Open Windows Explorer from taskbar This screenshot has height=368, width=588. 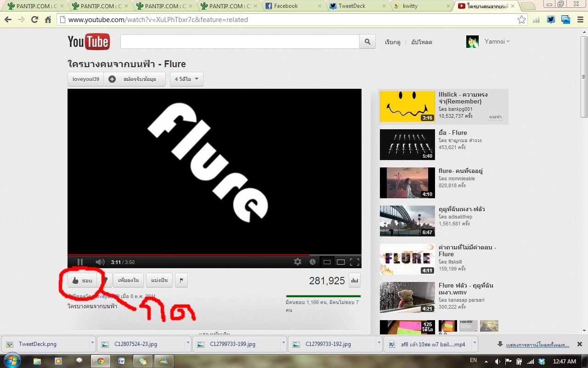37,361
